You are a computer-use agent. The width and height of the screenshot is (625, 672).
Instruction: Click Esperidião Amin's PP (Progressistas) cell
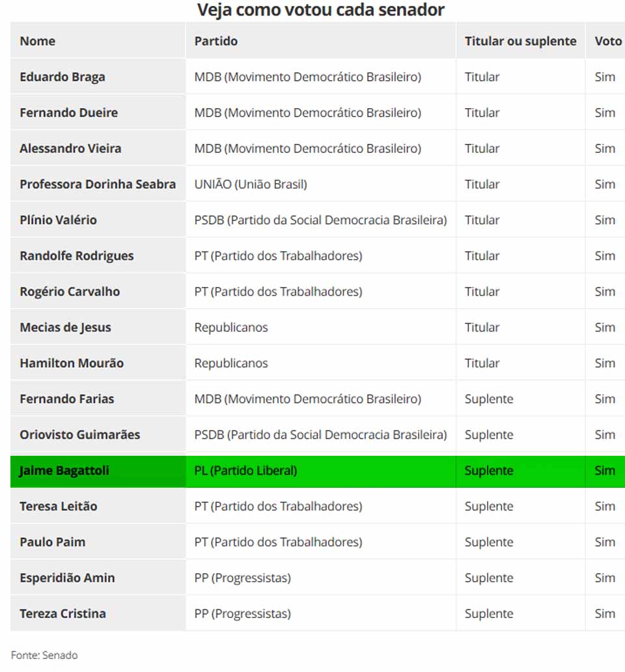[x=243, y=578]
